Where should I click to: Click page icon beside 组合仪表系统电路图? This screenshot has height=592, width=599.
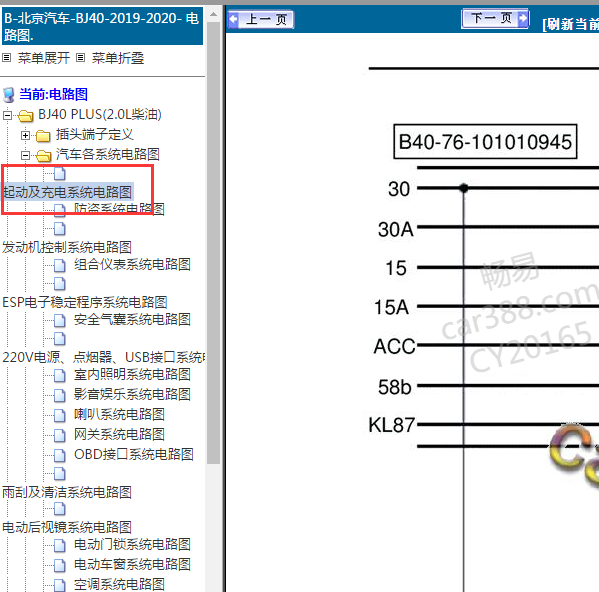[60, 265]
